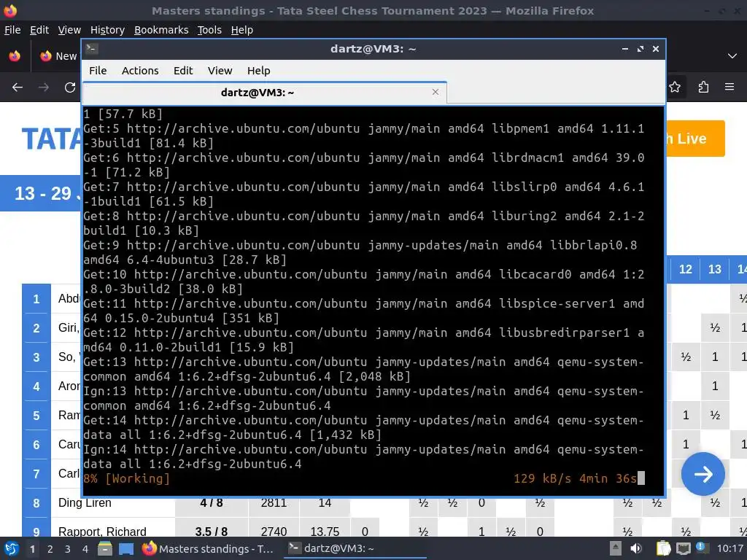Switch to workspace 4
Image resolution: width=747 pixels, height=560 pixels.
(x=85, y=549)
